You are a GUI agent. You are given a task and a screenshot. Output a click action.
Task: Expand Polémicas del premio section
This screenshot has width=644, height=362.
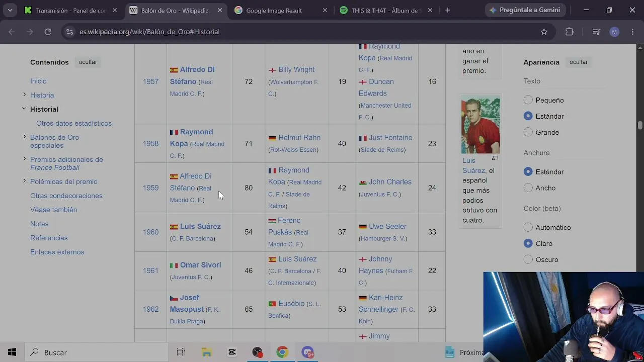click(x=24, y=181)
